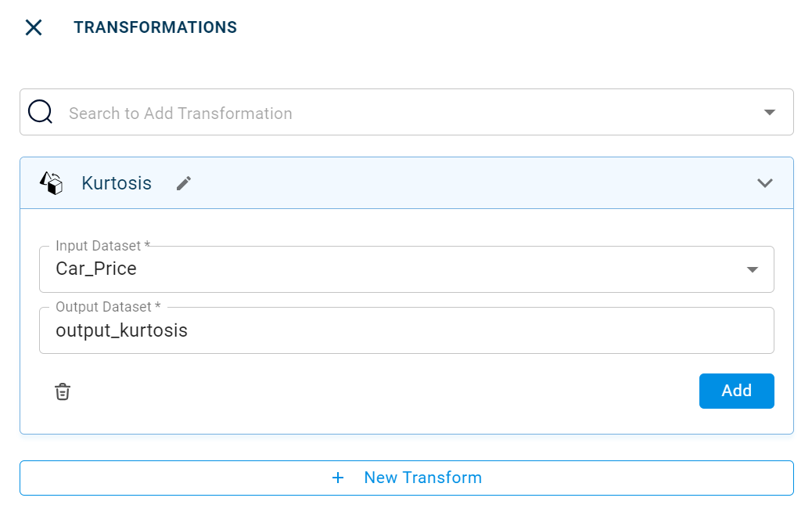
Task: Click the empty card area between trash and Add
Action: click(x=375, y=391)
